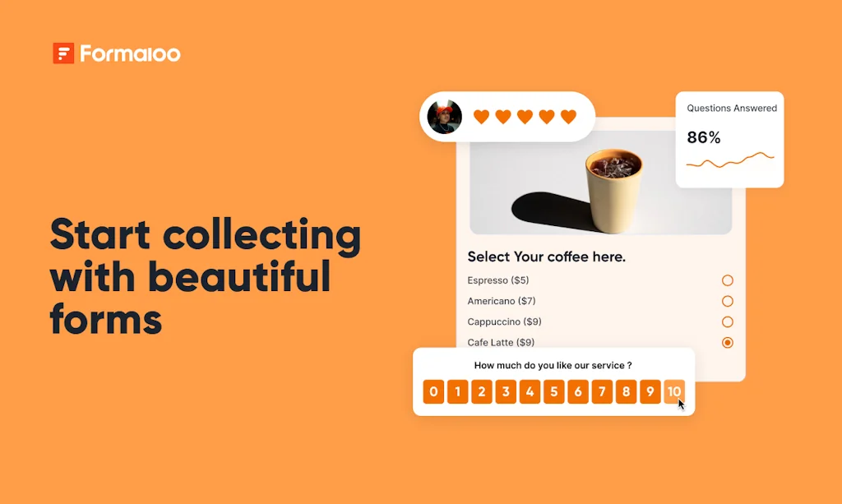Select the Cappuccino ($9) radio button
Screen dimensions: 842x504
727,321
